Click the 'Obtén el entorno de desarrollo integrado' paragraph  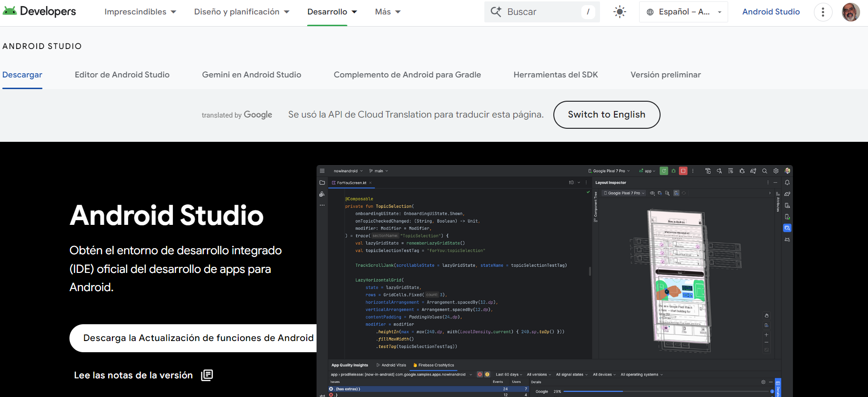176,269
